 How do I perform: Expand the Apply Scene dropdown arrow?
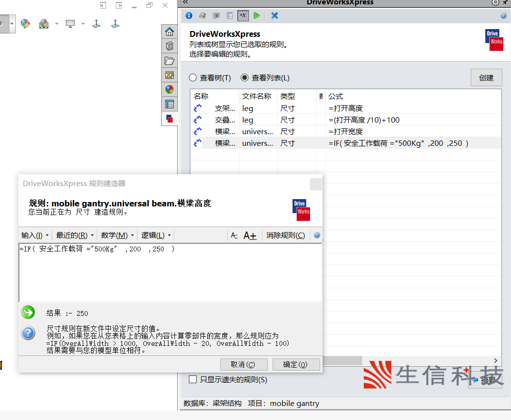[x=57, y=23]
